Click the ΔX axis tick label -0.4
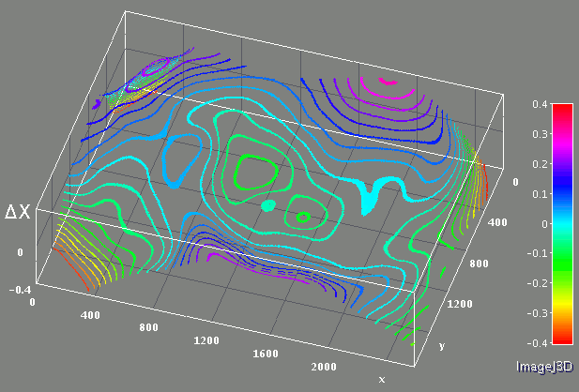 pyautogui.click(x=20, y=290)
